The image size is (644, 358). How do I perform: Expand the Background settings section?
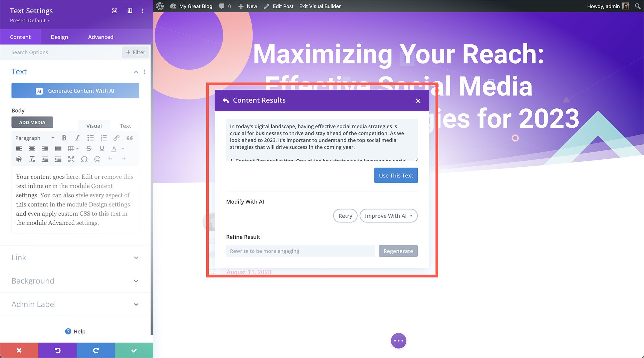pyautogui.click(x=75, y=280)
